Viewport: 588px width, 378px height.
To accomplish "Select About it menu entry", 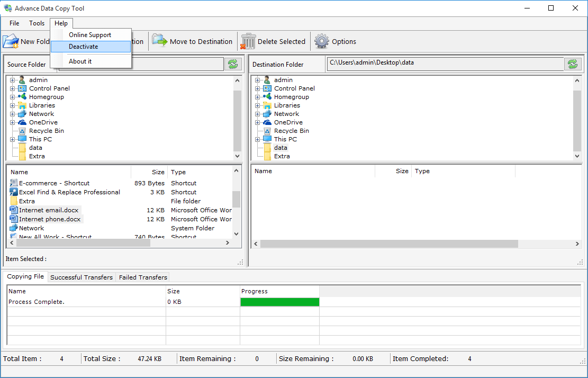I will click(80, 61).
